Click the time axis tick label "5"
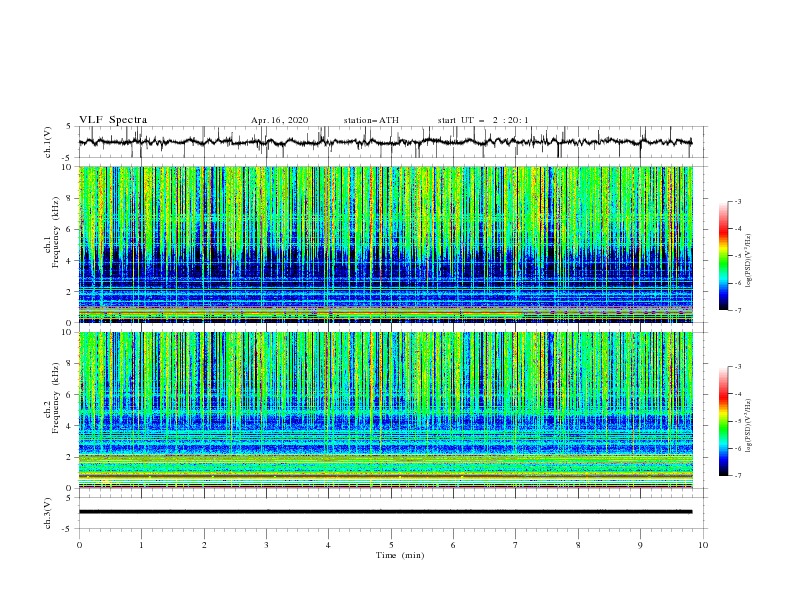The image size is (792, 612). (x=391, y=545)
